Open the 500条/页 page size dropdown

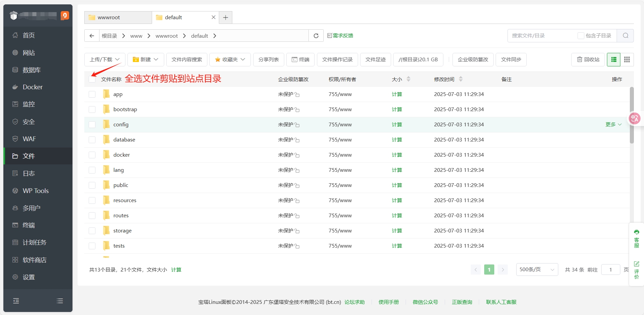pyautogui.click(x=537, y=270)
